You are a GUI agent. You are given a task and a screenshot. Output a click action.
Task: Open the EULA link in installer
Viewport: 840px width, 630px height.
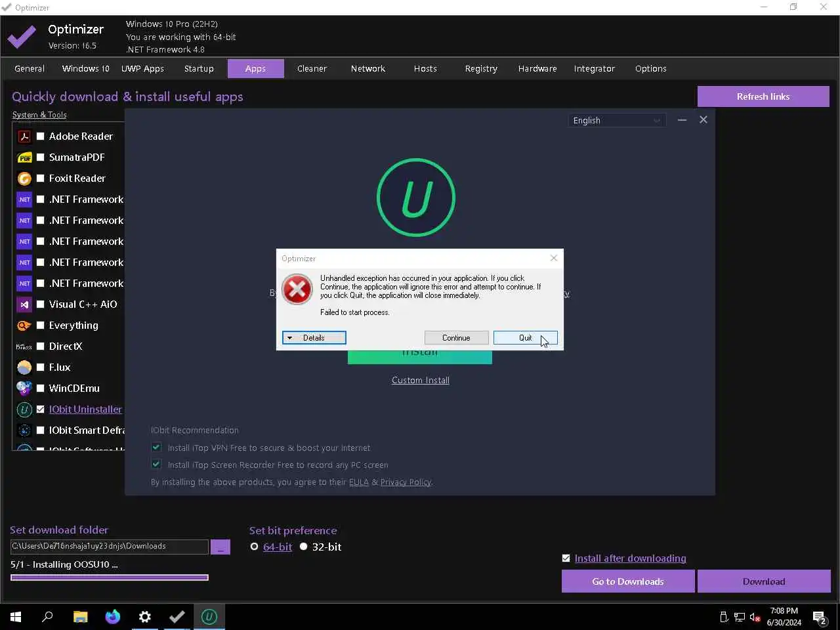point(359,482)
